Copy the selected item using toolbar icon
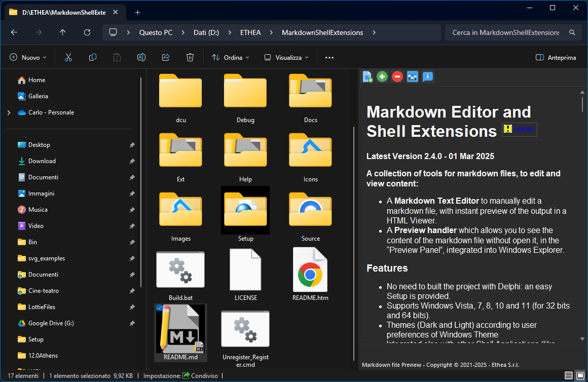Viewport: 588px width, 382px height. pos(93,57)
